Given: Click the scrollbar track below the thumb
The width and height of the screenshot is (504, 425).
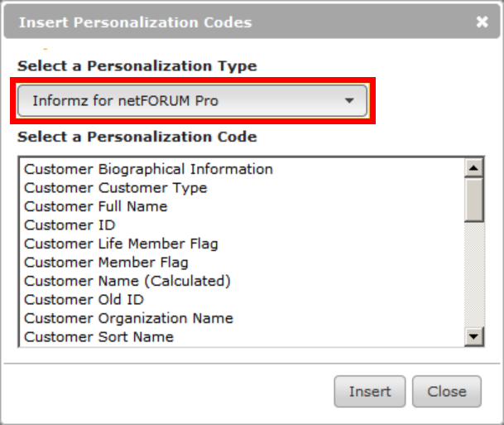Looking at the screenshot, I should click(x=473, y=275).
